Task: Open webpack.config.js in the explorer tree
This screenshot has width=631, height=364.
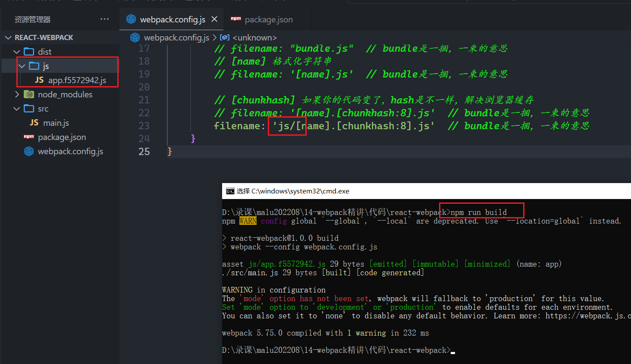Action: (x=70, y=151)
